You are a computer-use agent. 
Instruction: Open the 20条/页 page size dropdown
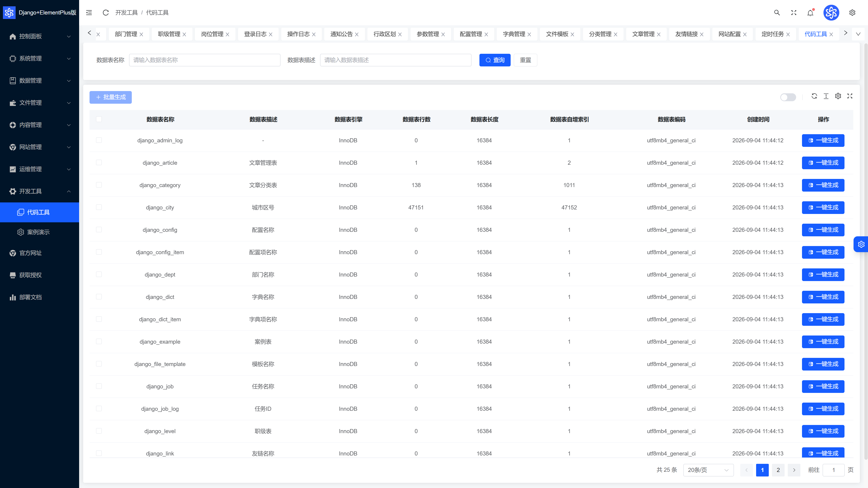click(708, 470)
